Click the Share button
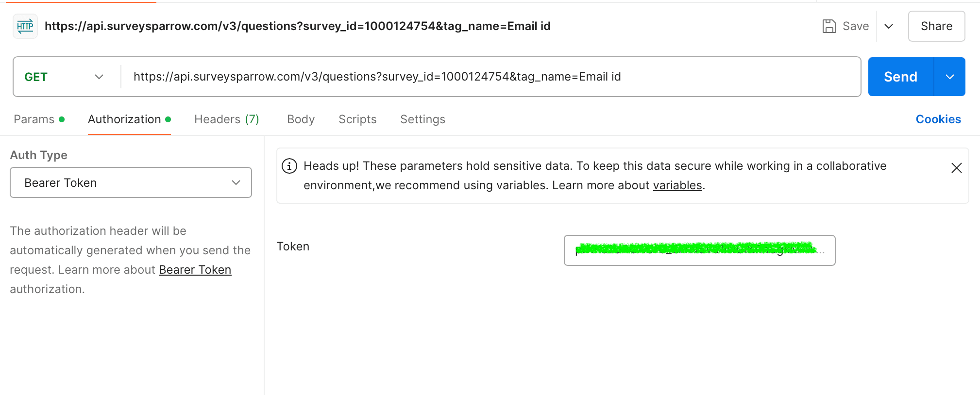This screenshot has height=395, width=980. 936,26
